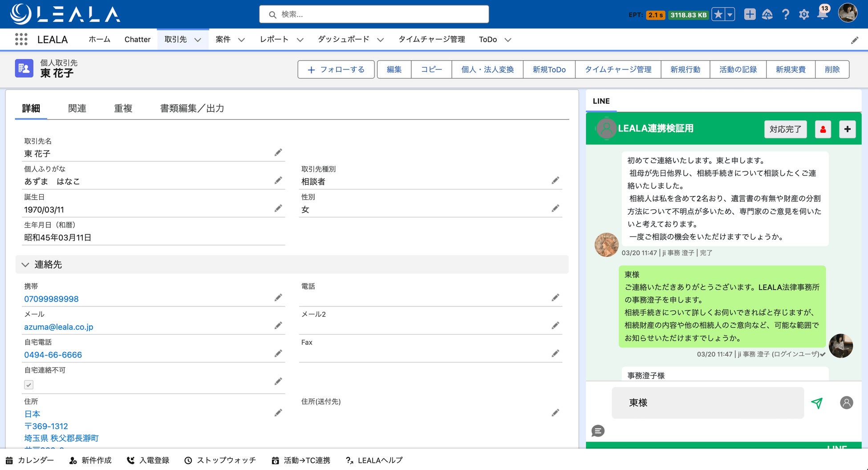
Task: Edit the 電話 field with pencil
Action: [556, 298]
